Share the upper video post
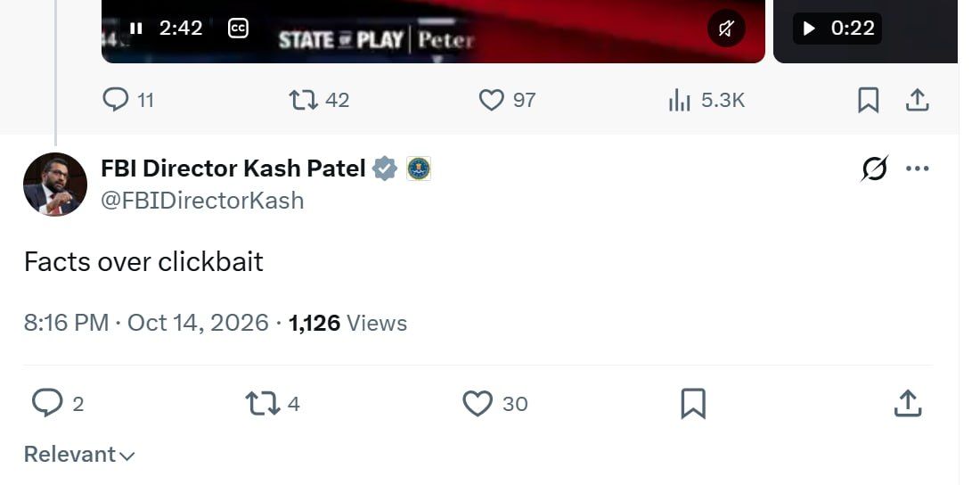 click(917, 100)
